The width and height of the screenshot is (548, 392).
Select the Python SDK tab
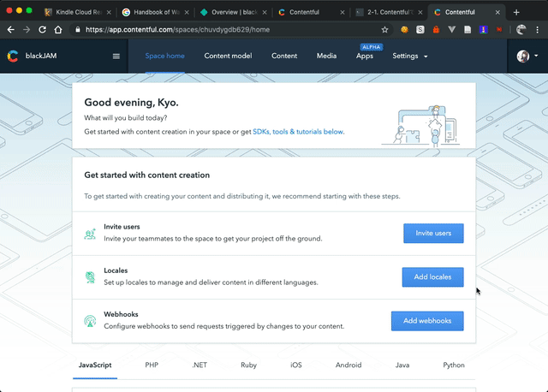(x=454, y=365)
